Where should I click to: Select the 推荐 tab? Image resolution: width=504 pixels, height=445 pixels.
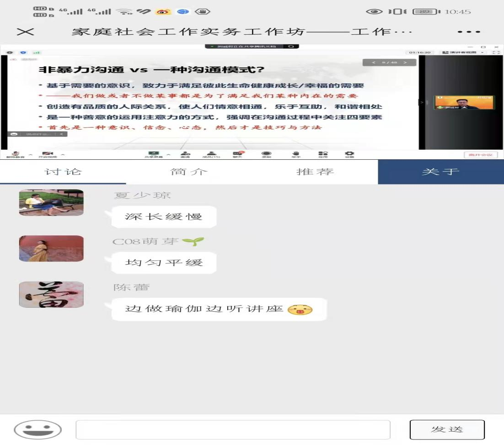pos(315,172)
